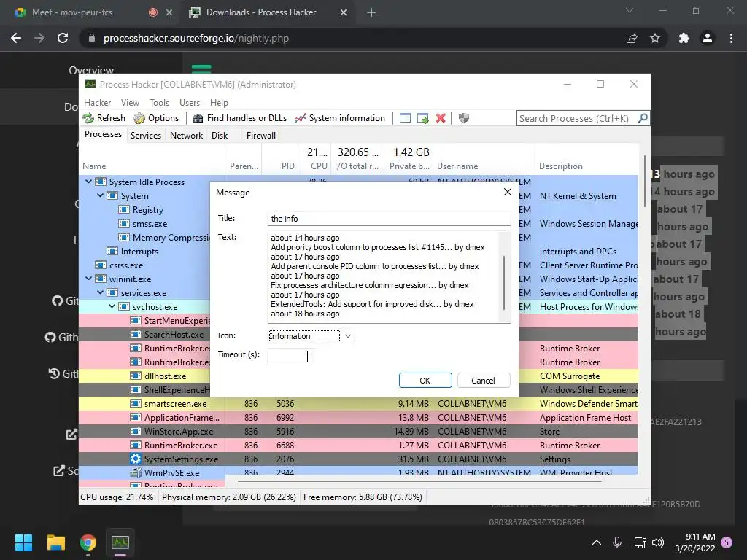Click the red X terminate icon
Screen dimensions: 747x560
441,118
